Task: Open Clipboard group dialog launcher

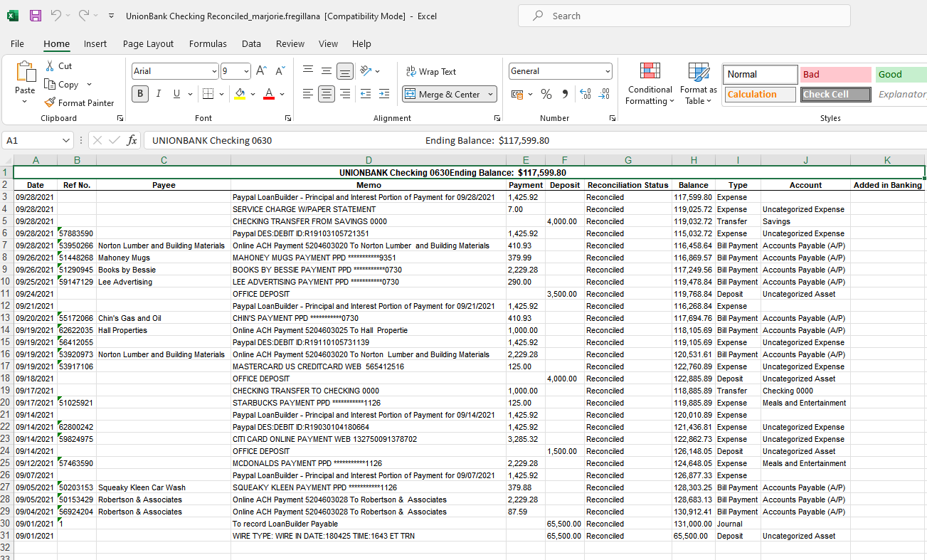Action: point(120,118)
